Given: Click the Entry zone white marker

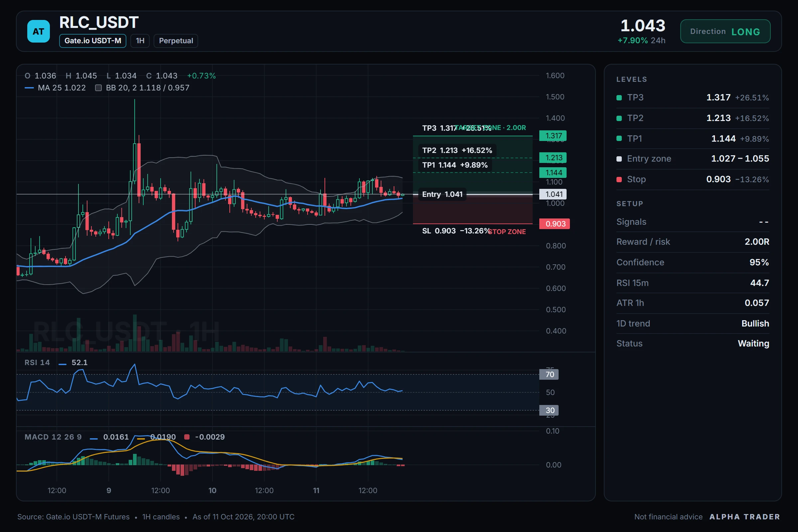Looking at the screenshot, I should 619,159.
